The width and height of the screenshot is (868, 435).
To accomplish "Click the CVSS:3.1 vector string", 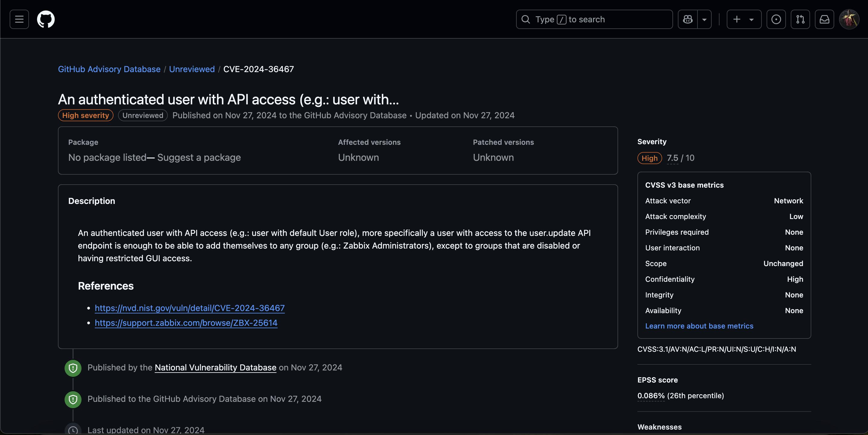I will tap(717, 349).
